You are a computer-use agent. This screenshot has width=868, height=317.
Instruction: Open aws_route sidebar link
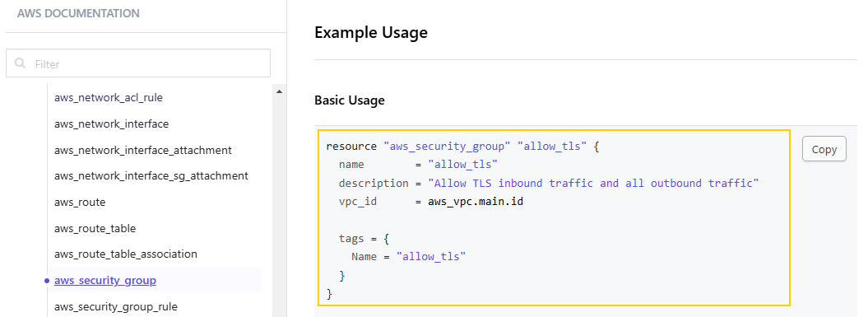80,202
